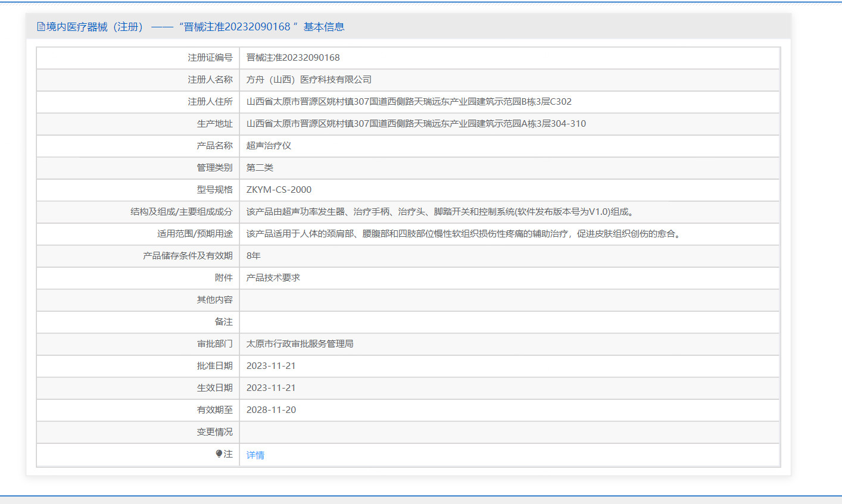Click the 备注 label
The width and height of the screenshot is (842, 504).
click(x=224, y=322)
